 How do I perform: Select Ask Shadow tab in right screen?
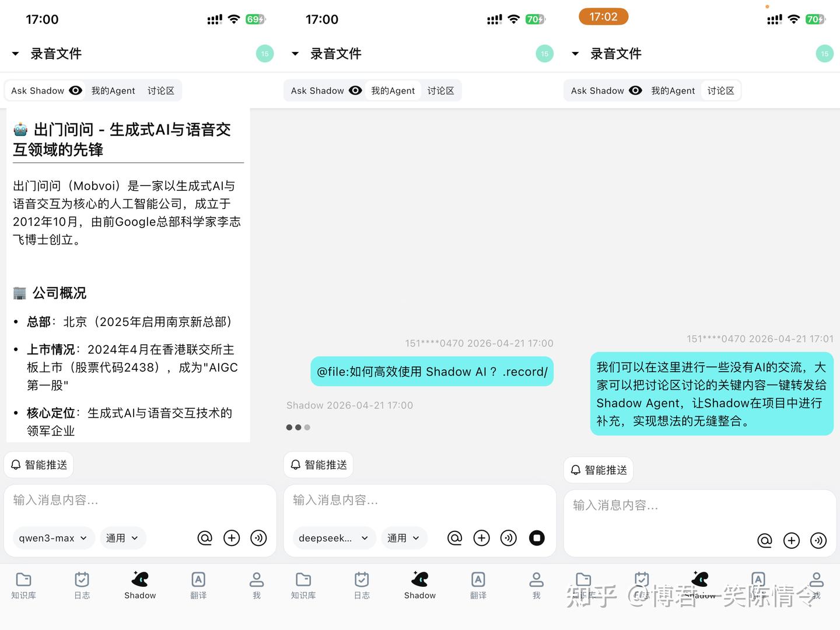[x=605, y=90]
